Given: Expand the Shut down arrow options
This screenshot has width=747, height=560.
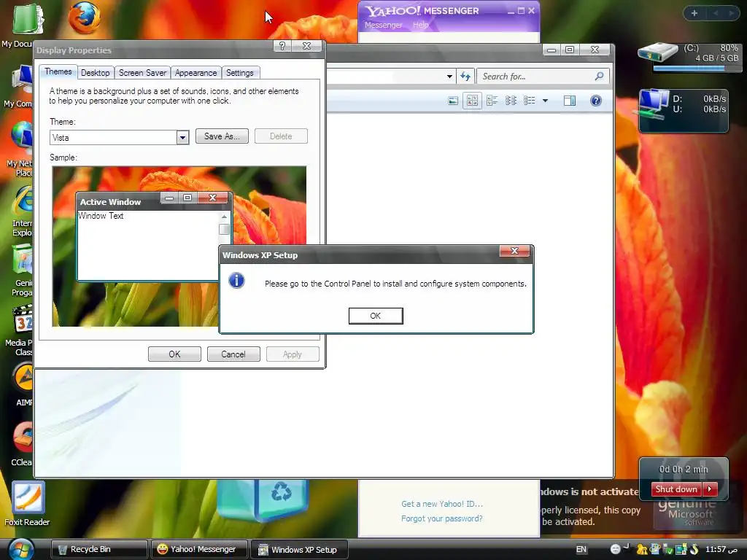Looking at the screenshot, I should (710, 489).
